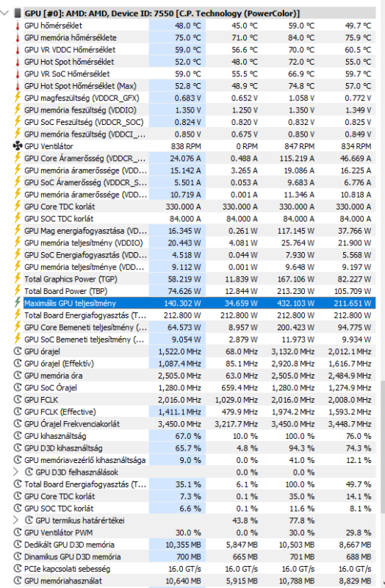385x588 pixels.
Task: Click lightning icon beside GPU memória feszültség (VDDIO)
Action: [17, 110]
